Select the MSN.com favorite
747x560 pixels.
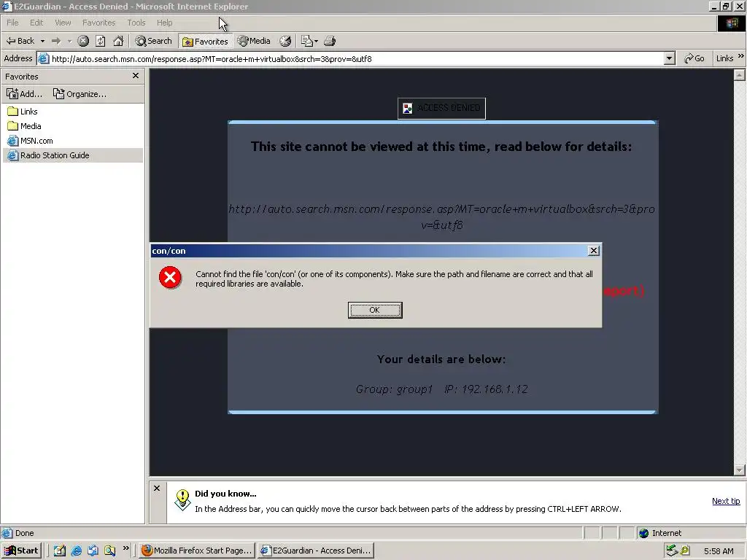pos(30,141)
